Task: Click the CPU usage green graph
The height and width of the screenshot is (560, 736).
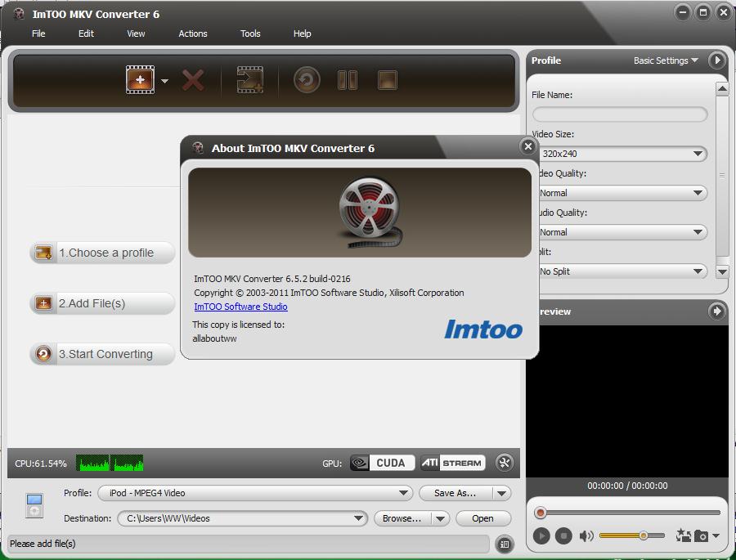Action: 110,463
